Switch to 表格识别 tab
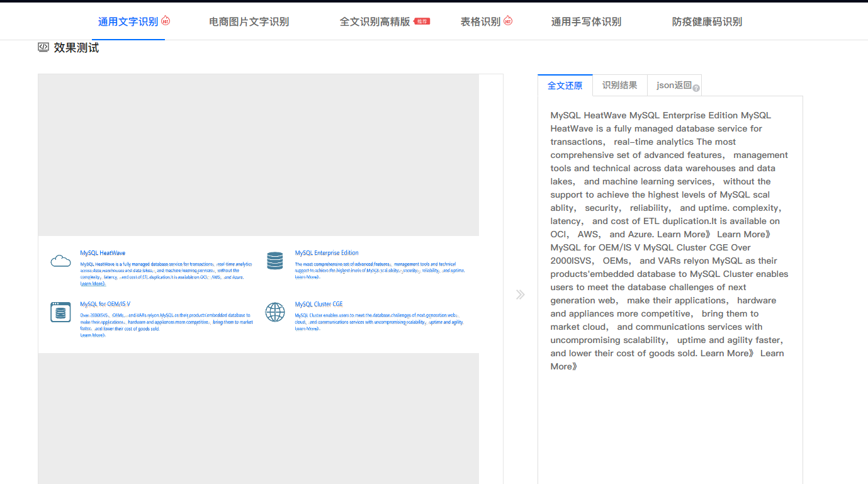The image size is (868, 484). click(480, 21)
